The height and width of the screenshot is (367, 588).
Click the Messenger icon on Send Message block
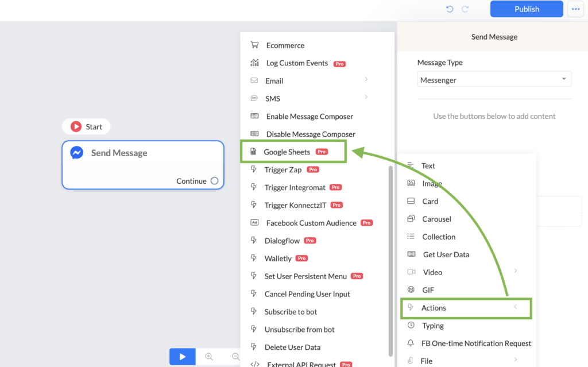(77, 153)
